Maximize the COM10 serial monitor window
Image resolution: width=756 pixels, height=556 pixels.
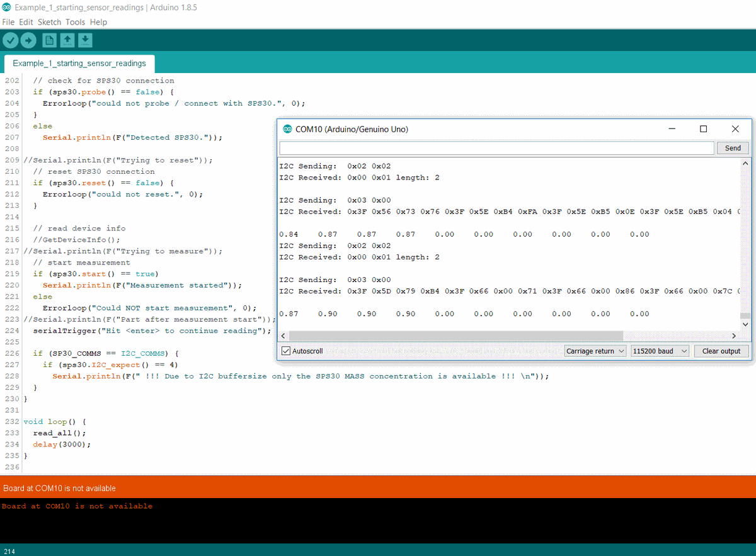pos(704,129)
